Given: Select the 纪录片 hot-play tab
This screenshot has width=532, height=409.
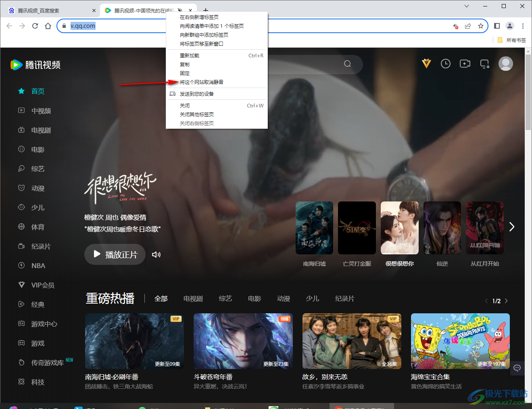Looking at the screenshot, I should (x=345, y=299).
